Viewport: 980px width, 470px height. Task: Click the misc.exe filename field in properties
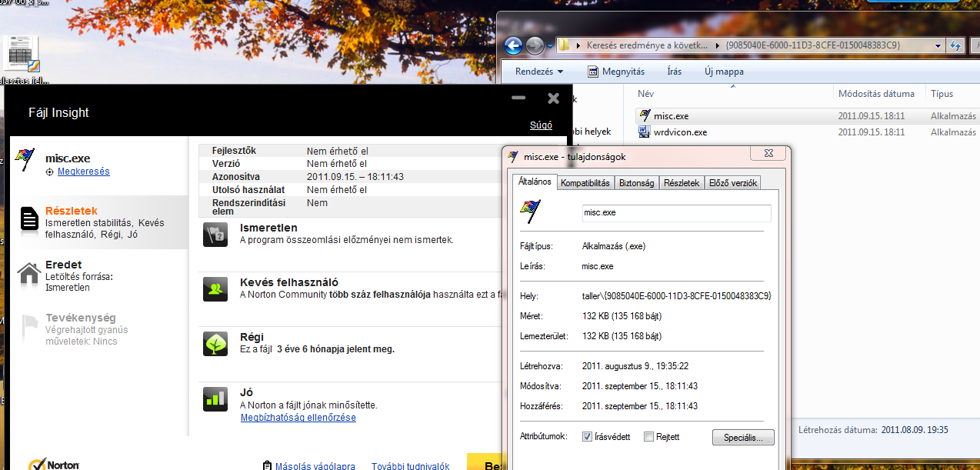click(677, 212)
